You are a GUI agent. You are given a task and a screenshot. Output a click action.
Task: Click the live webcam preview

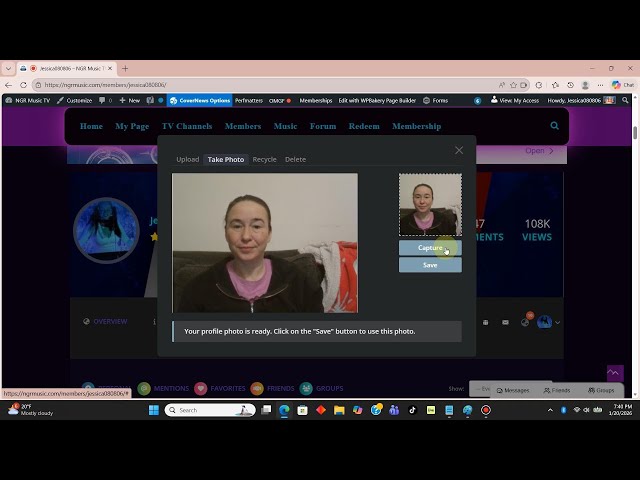(265, 243)
